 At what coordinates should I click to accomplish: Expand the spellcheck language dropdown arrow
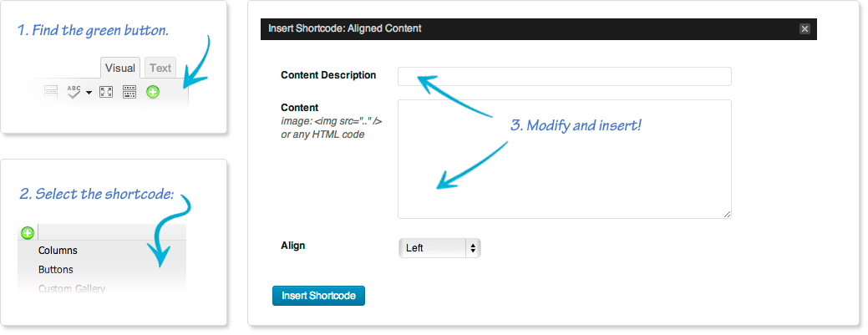89,93
